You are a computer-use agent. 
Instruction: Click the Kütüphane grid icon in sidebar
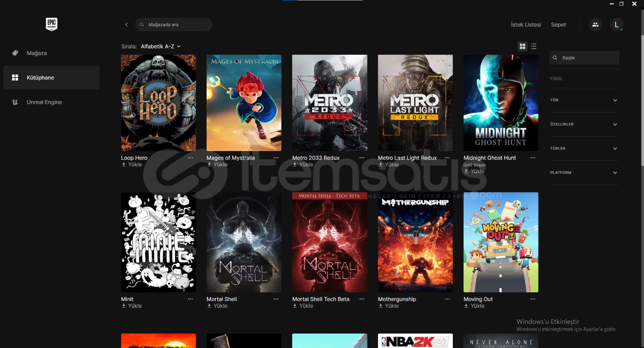point(15,77)
